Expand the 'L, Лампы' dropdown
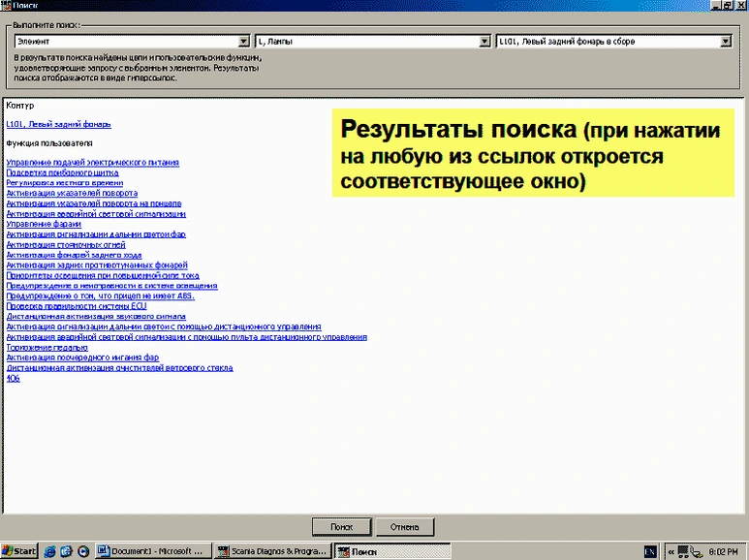 point(484,42)
